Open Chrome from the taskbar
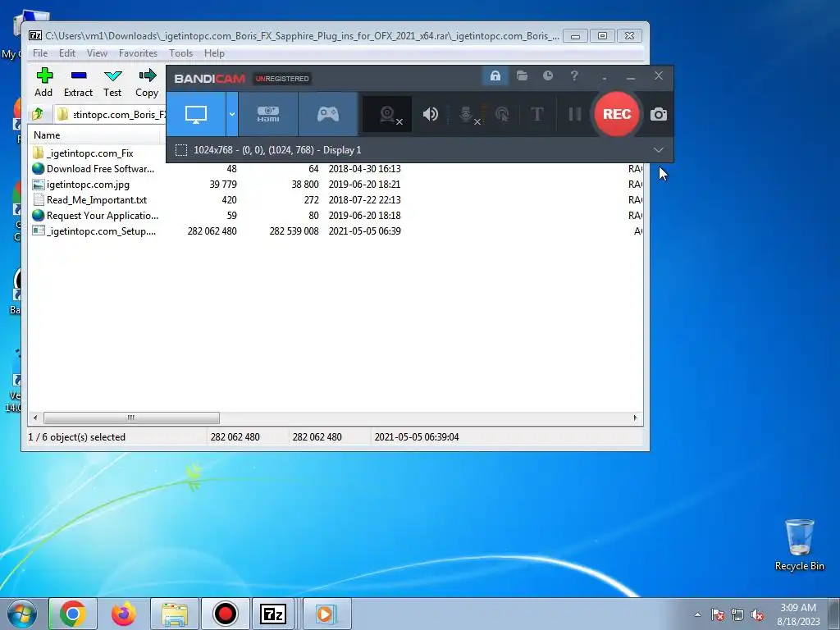This screenshot has height=630, width=840. (73, 614)
